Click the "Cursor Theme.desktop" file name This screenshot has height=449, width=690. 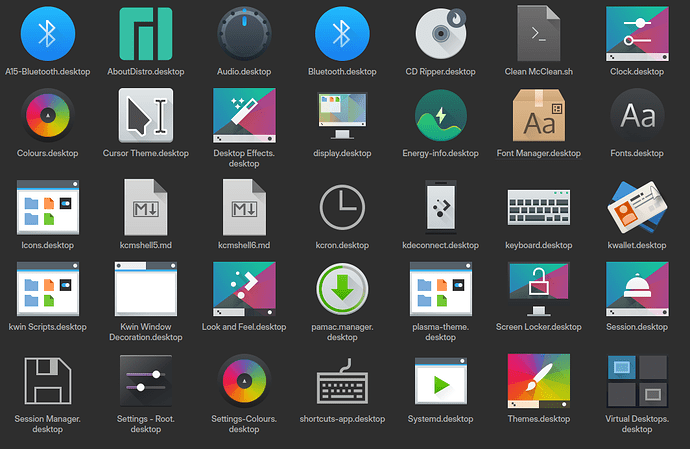(146, 153)
